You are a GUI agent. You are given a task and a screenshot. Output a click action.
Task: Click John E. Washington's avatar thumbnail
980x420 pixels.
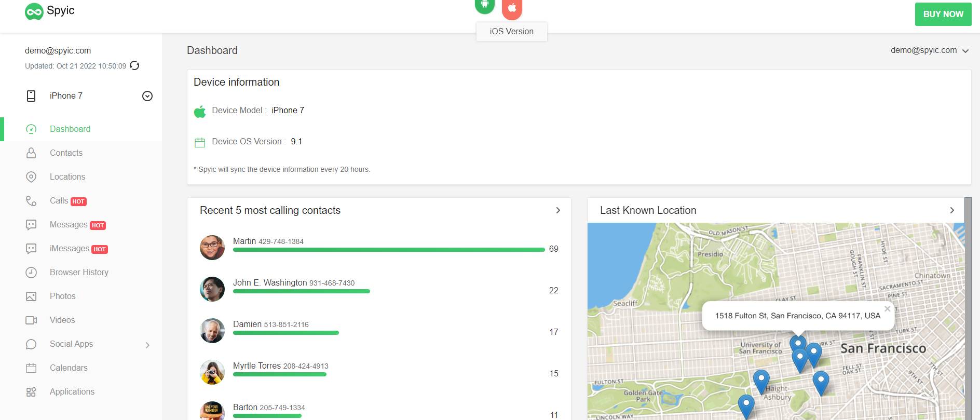pos(212,289)
